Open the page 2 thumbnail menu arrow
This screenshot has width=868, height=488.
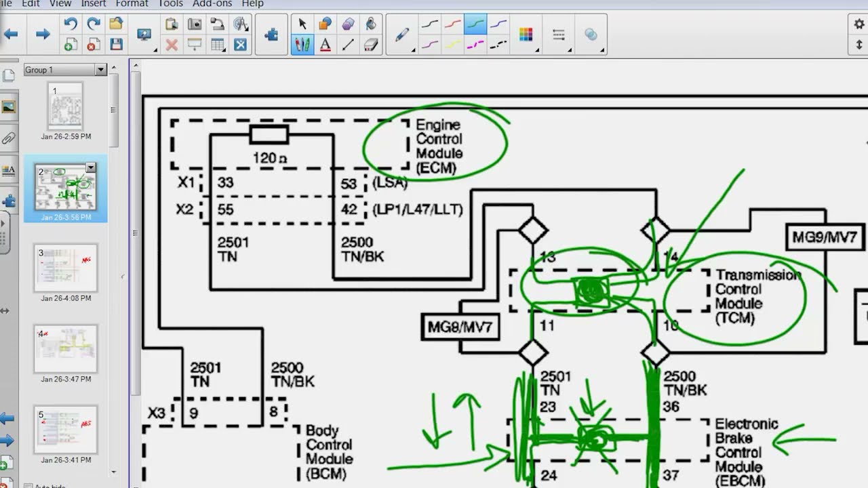(x=90, y=167)
